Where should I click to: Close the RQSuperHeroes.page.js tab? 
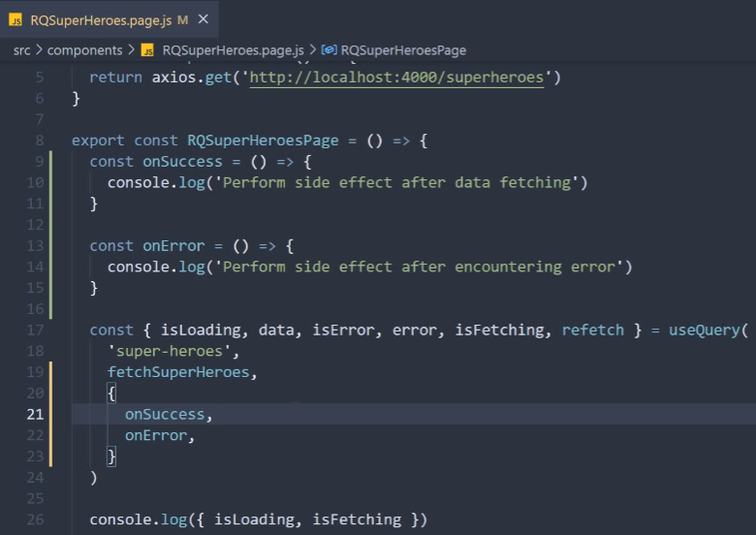pyautogui.click(x=203, y=19)
